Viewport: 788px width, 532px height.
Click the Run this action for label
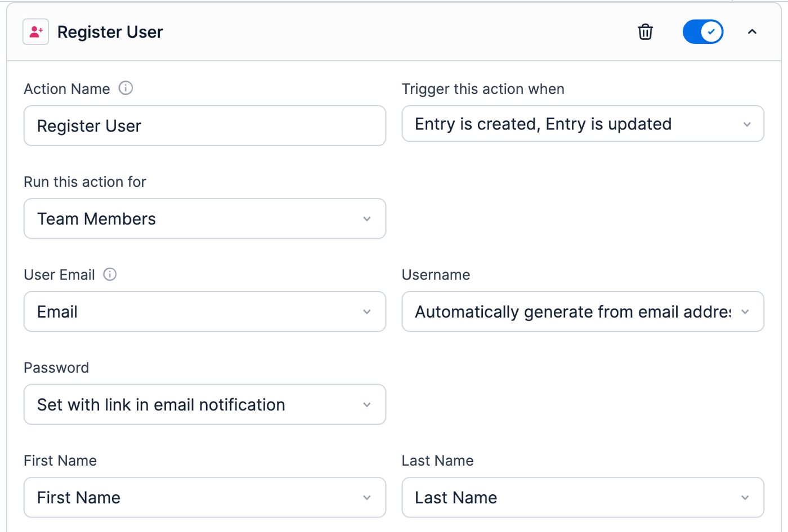pyautogui.click(x=85, y=182)
